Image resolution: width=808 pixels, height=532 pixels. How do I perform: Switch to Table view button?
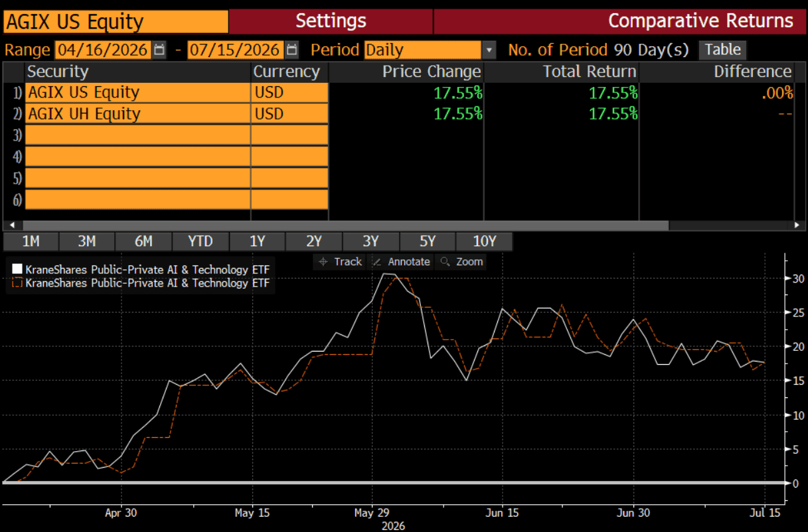coord(722,50)
